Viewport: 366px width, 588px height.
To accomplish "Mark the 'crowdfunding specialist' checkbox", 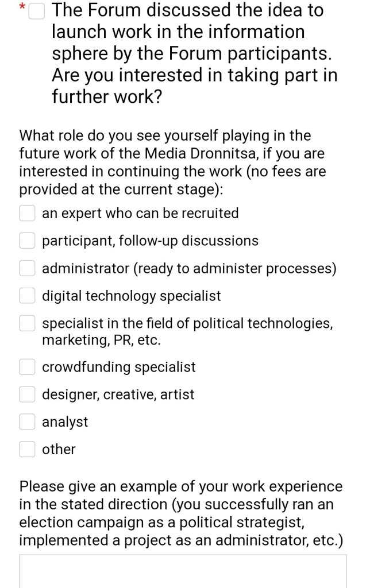I will (28, 366).
